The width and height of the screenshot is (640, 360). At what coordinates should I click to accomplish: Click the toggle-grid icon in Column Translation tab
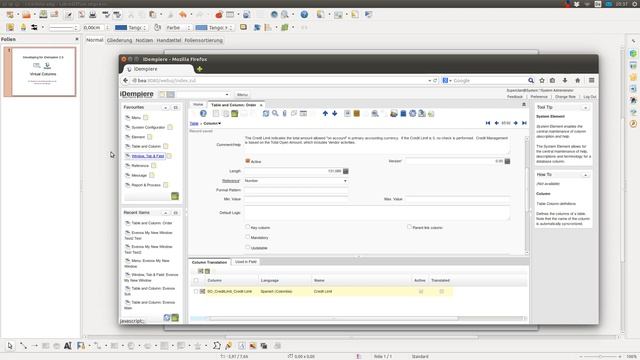[200, 271]
